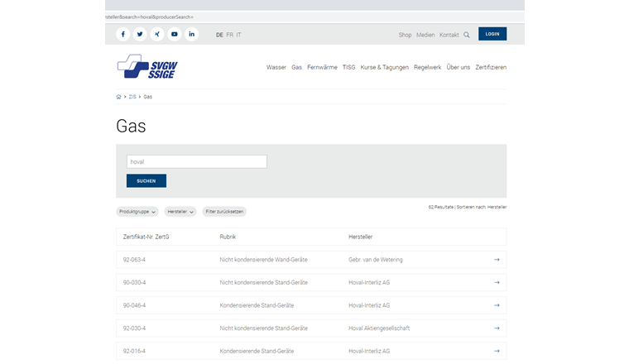Click the SVGW SSIGE logo
629x364 pixels.
click(x=147, y=67)
